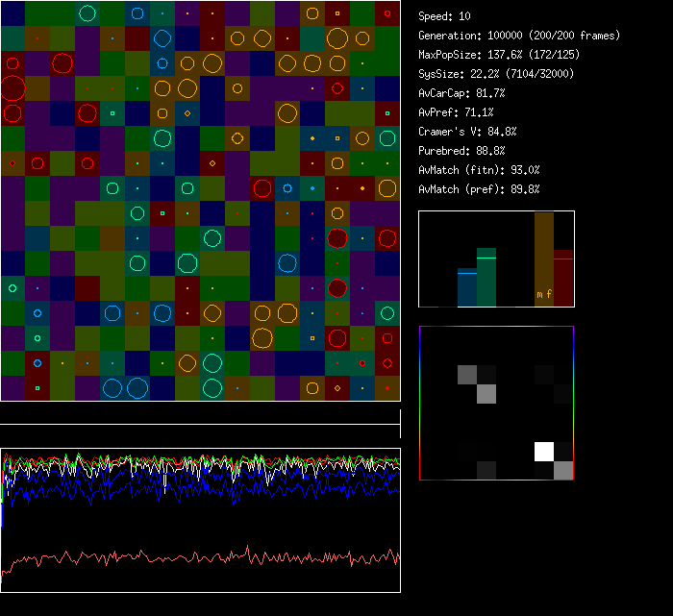Screen dimensions: 673x616
Task: Select the blue circle in the grid's top row
Action: (137, 13)
